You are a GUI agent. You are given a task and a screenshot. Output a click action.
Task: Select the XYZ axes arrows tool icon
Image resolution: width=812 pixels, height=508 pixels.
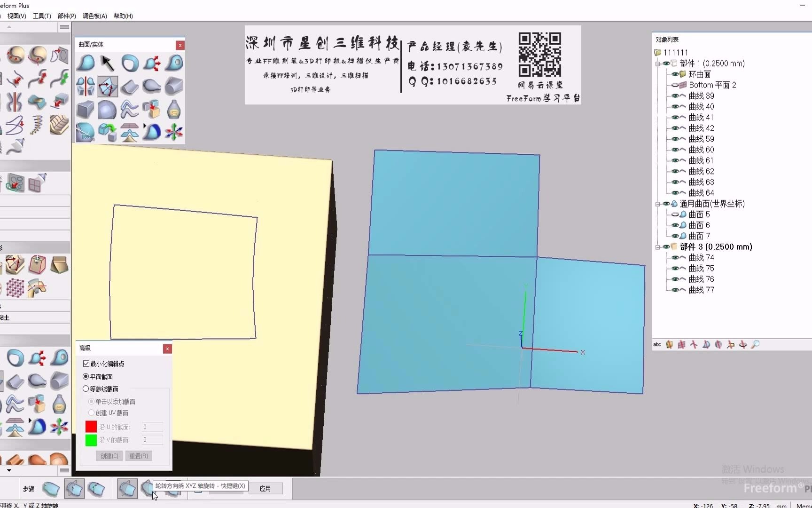point(174,133)
